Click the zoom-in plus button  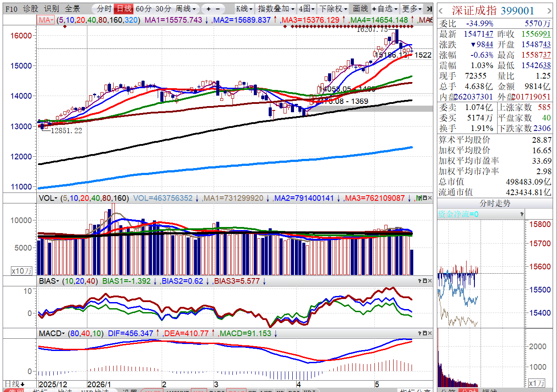point(209,9)
